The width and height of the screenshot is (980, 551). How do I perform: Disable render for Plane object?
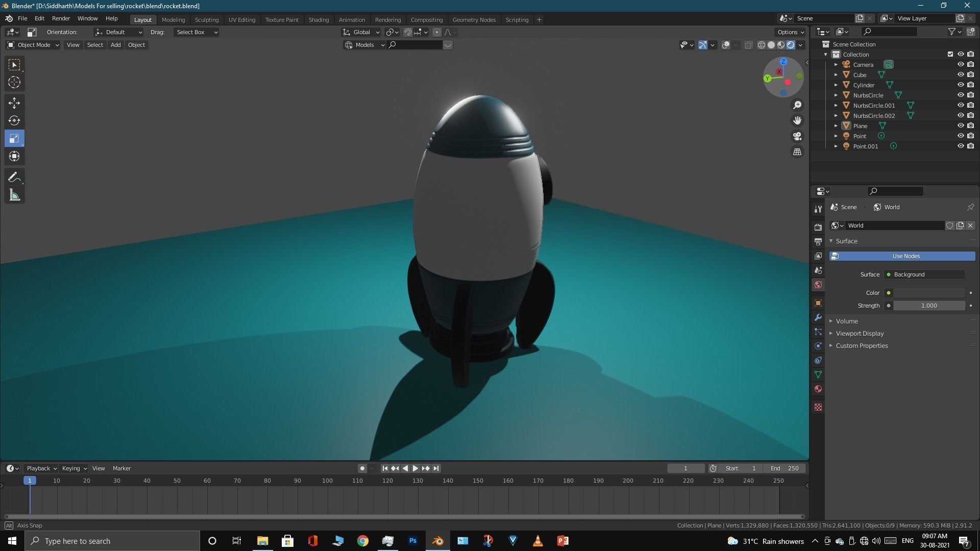tap(970, 126)
